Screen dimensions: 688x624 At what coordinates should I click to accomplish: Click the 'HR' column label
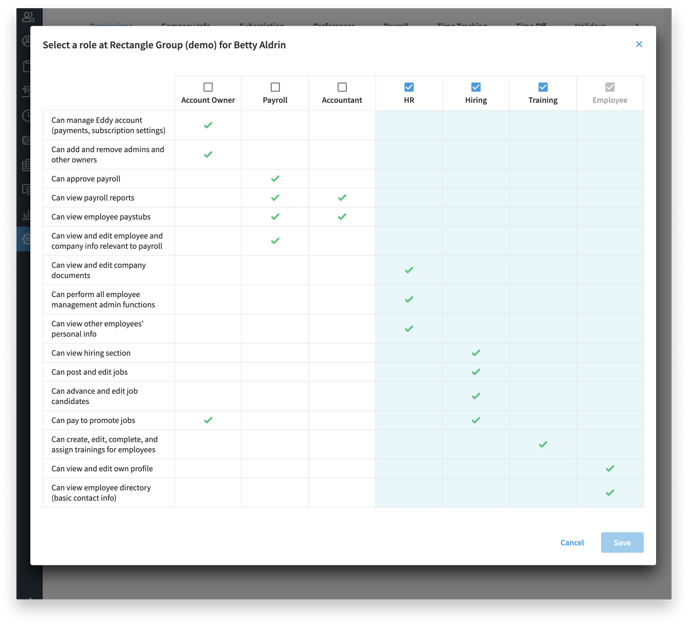click(409, 100)
